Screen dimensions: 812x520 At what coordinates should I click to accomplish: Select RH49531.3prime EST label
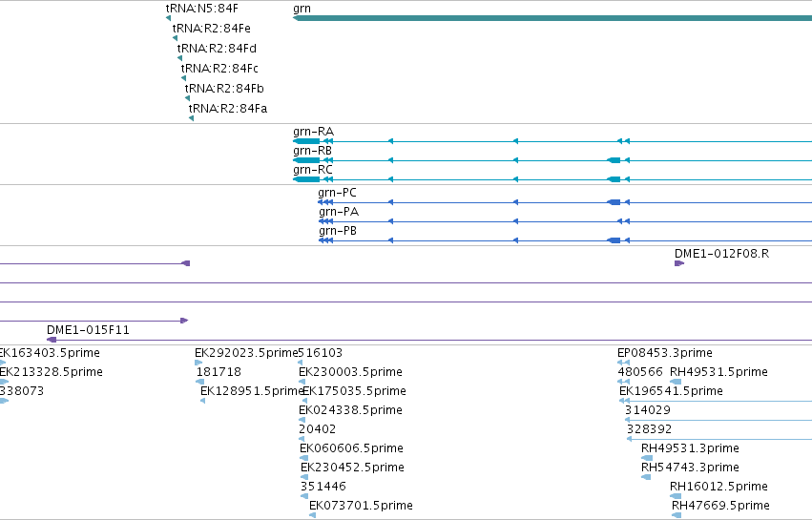(690, 448)
